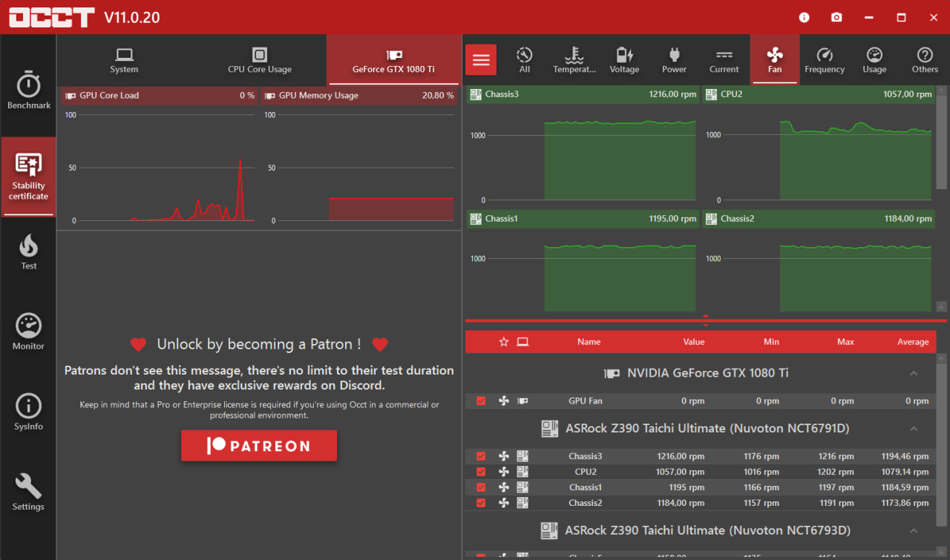Uncheck the Chassis2 checkbox
The height and width of the screenshot is (560, 950).
481,503
